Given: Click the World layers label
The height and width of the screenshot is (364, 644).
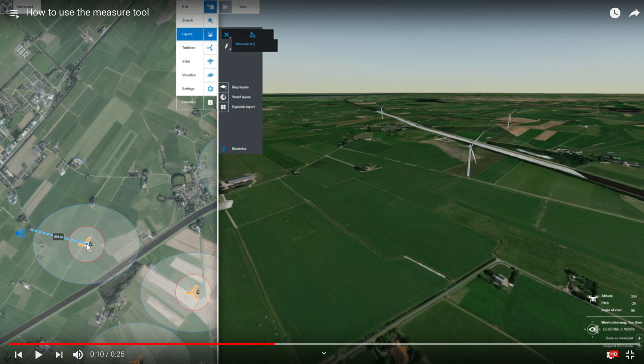Looking at the screenshot, I should tap(241, 97).
